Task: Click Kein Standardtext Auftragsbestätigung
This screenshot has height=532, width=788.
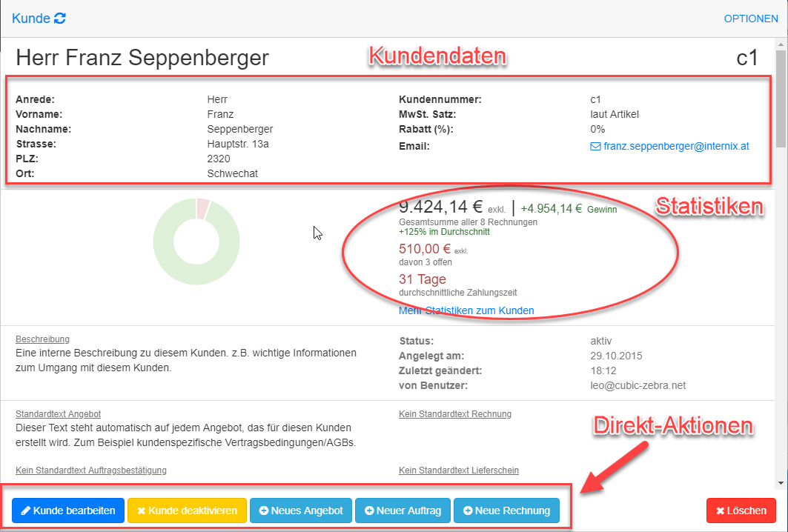Action: tap(90, 471)
